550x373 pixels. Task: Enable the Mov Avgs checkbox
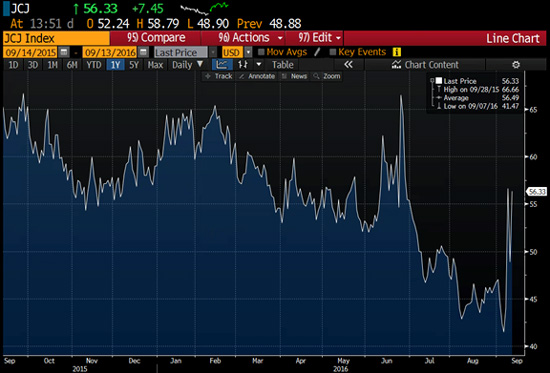pyautogui.click(x=261, y=52)
